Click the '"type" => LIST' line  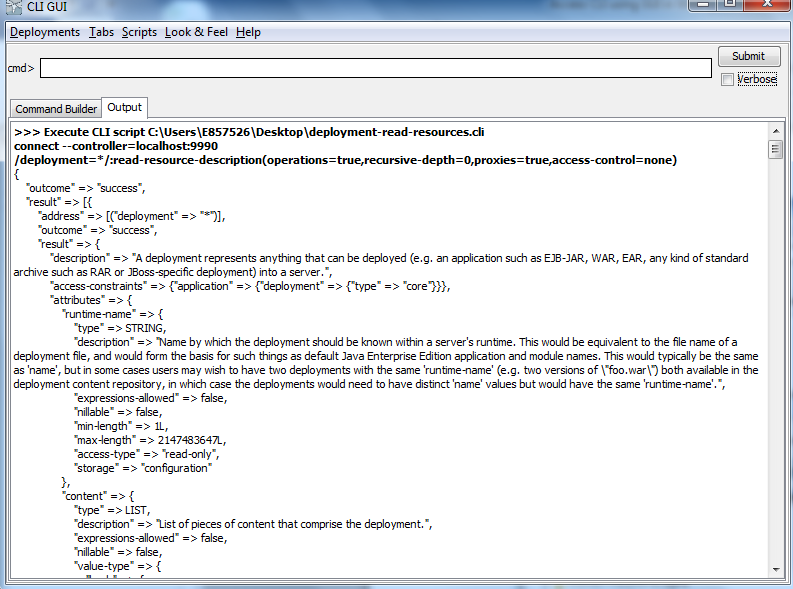click(112, 510)
